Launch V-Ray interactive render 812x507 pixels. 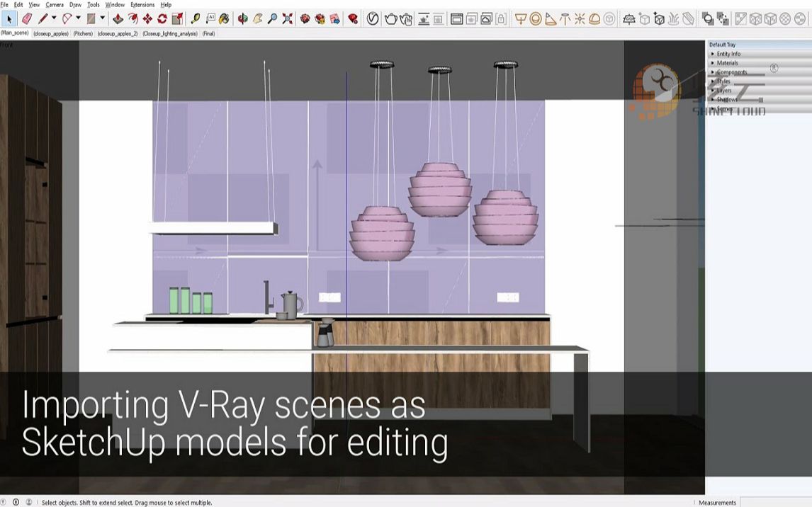coord(407,19)
